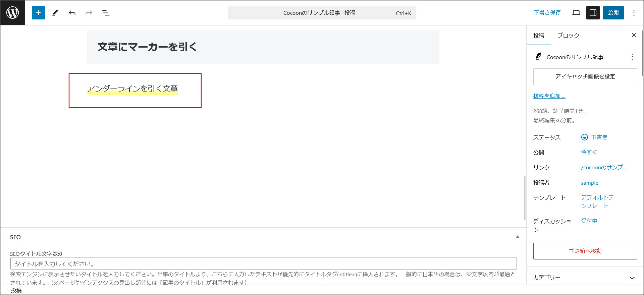Click the blue block inserter plus button

click(39, 13)
